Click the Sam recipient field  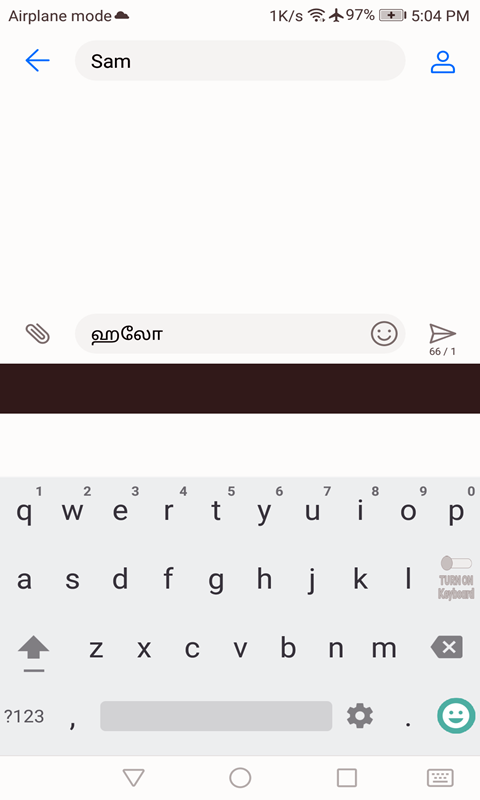(x=240, y=61)
